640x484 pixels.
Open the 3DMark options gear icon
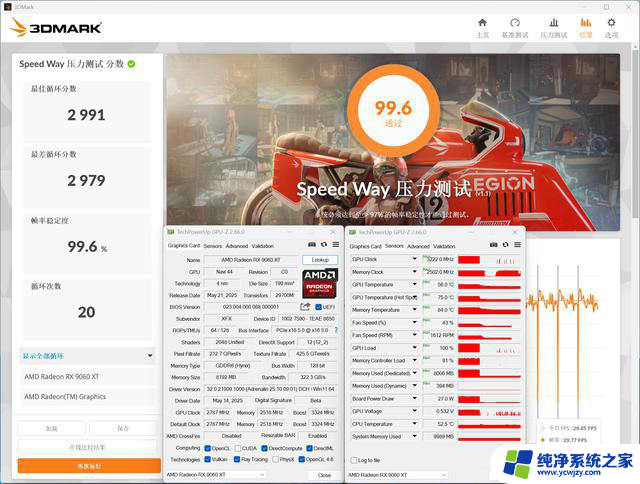(611, 22)
